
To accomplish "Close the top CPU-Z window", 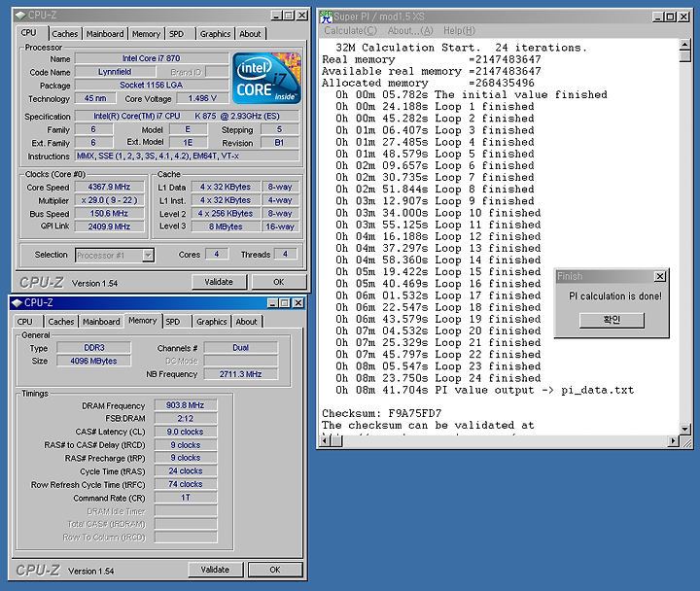I will click(x=302, y=16).
